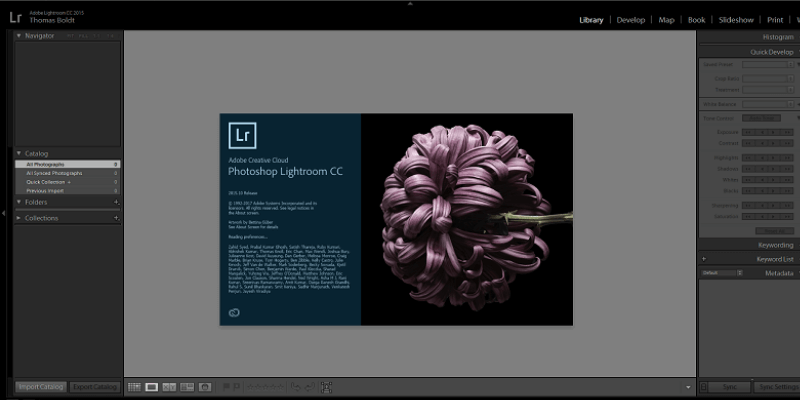Open Compare view using the XY icon

169,387
